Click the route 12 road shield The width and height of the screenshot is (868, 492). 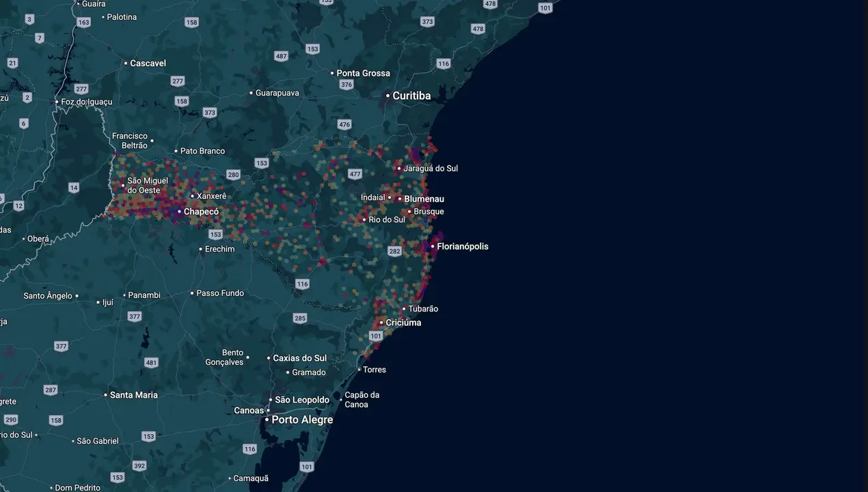point(18,206)
